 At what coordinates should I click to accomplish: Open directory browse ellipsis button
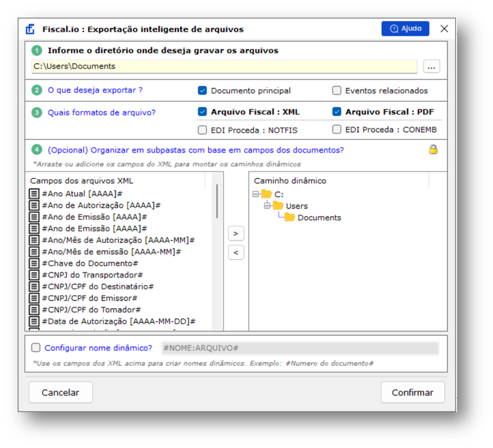tap(432, 66)
